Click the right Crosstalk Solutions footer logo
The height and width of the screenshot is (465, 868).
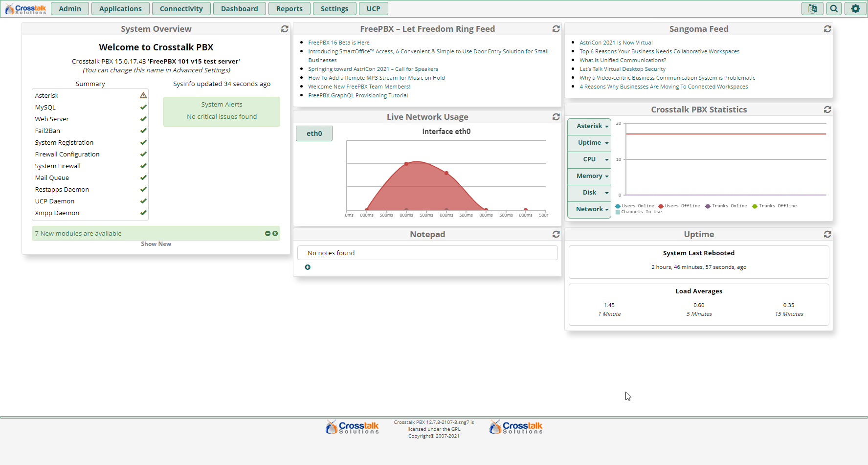516,427
